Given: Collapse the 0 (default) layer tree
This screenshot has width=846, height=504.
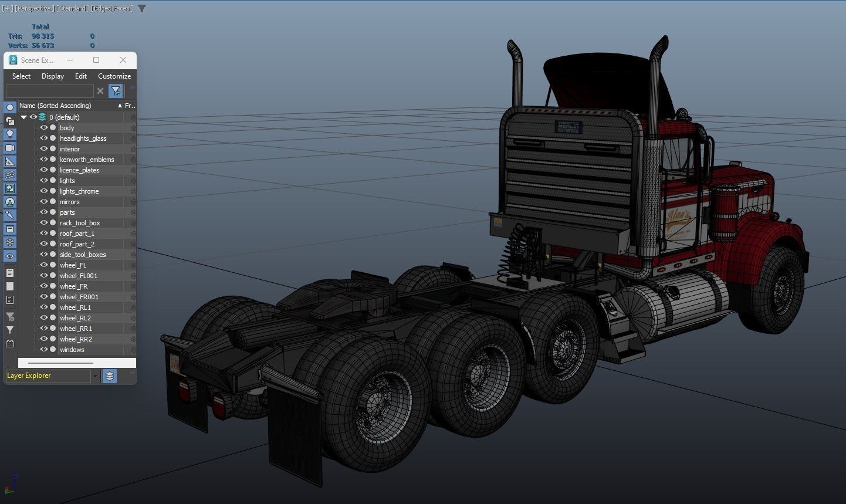Looking at the screenshot, I should pyautogui.click(x=24, y=117).
